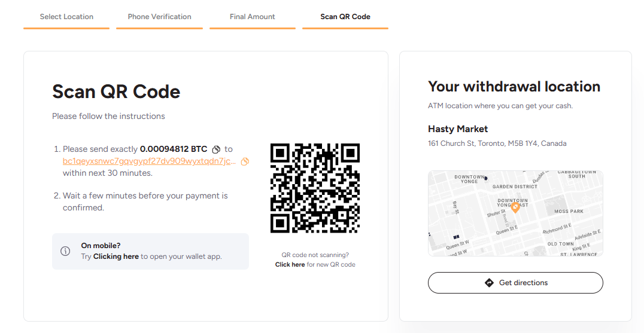Viewport: 644px width, 333px height.
Task: Go to Phone Verification step tab
Action: point(159,17)
